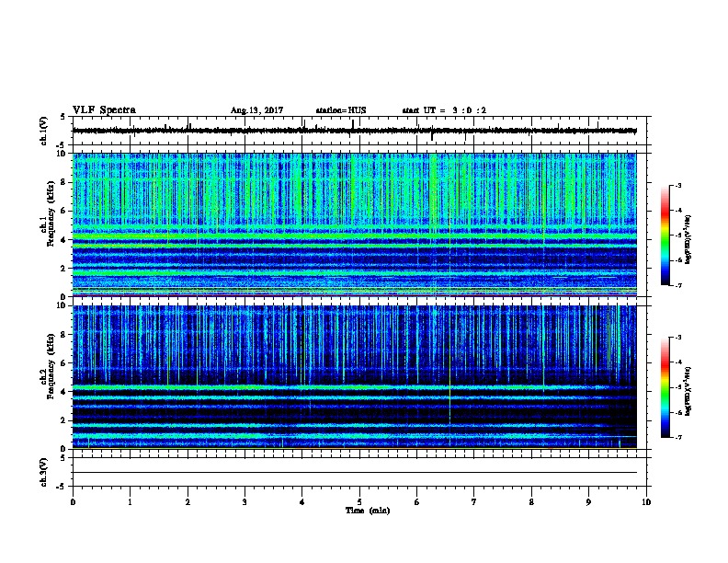Click the bright 4 kHz band in ch.1 spectrogram
The height and width of the screenshot is (563, 728).
click(x=354, y=236)
